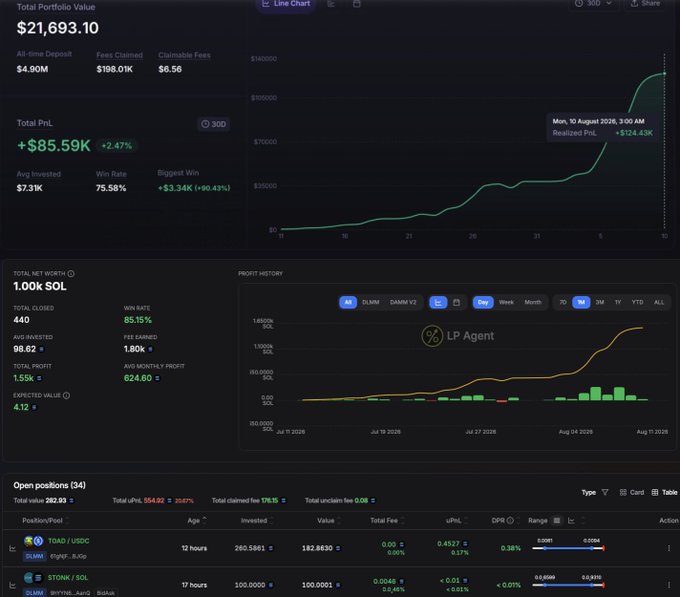
Task: Click the info icon next to Expected Value
Action: click(x=66, y=395)
